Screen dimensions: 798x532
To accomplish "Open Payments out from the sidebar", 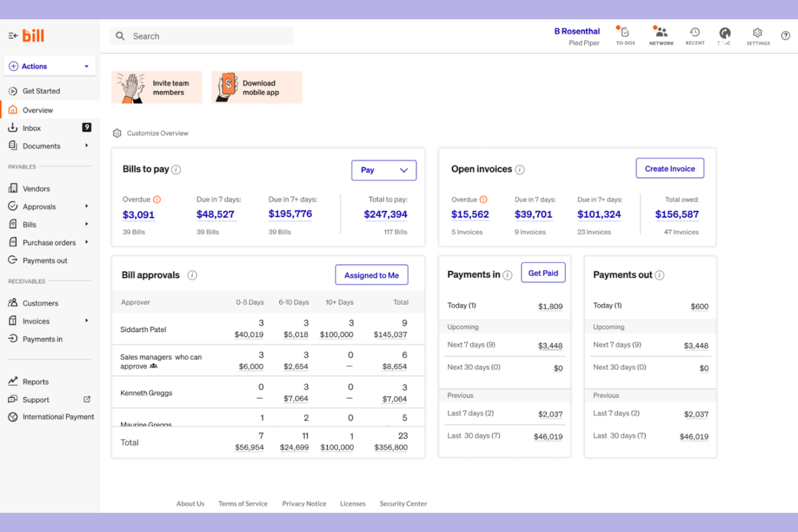I will 45,260.
